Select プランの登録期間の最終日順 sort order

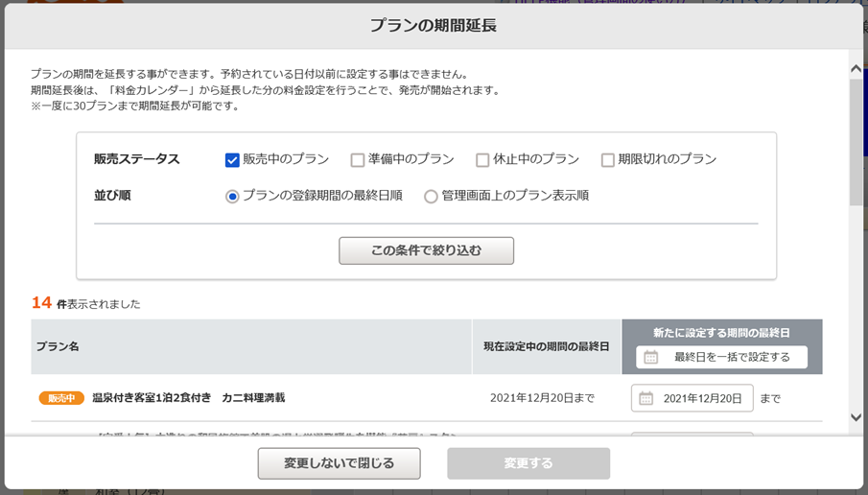232,196
